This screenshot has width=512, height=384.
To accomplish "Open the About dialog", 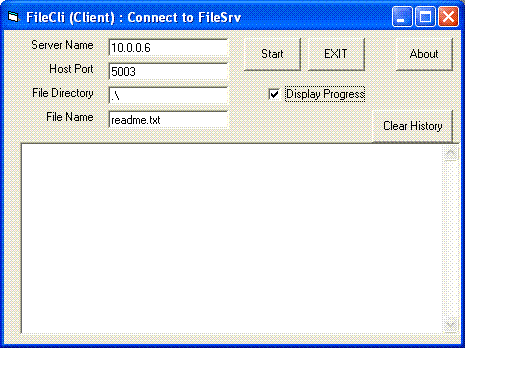I will click(x=424, y=54).
